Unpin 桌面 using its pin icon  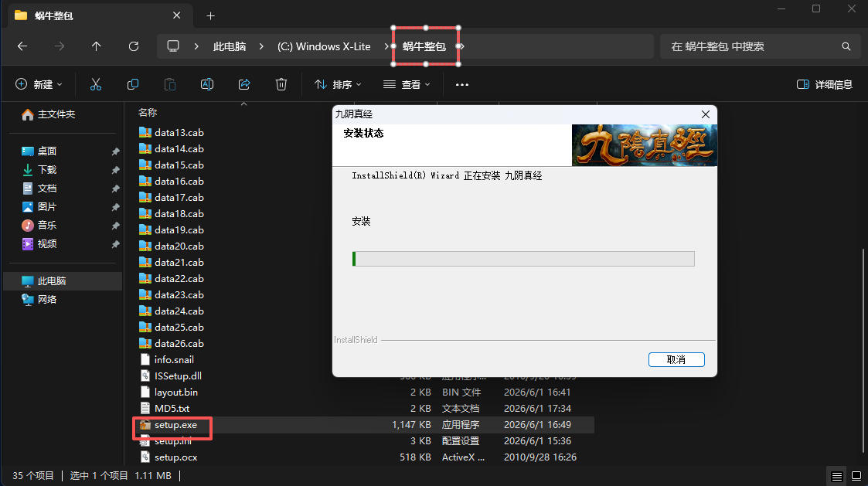tap(115, 151)
